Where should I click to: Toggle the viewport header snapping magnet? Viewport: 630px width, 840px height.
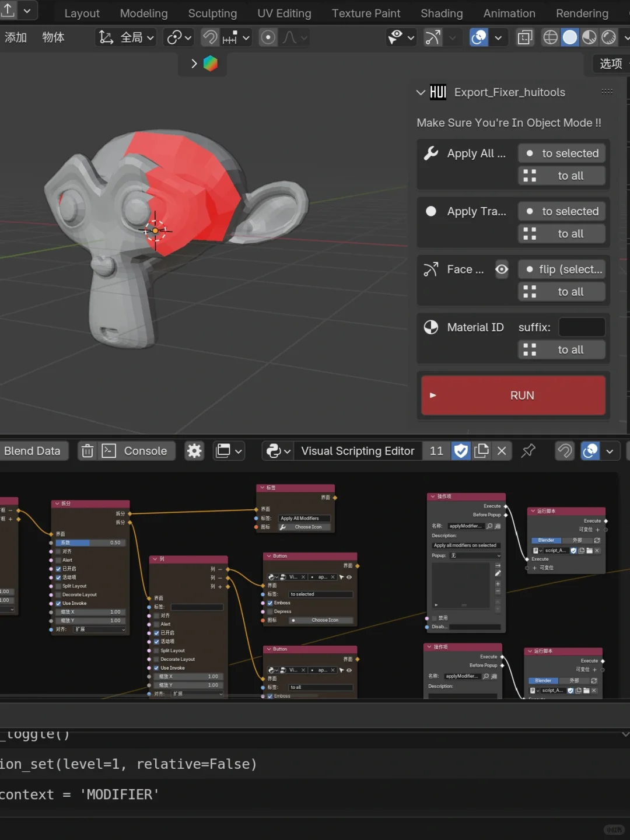click(210, 38)
